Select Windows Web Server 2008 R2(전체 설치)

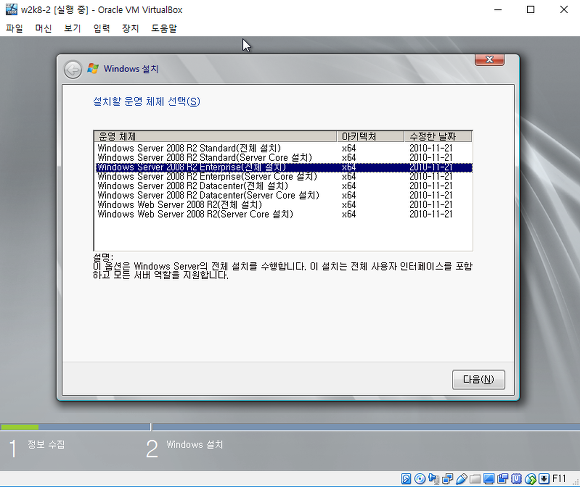[x=283, y=205]
